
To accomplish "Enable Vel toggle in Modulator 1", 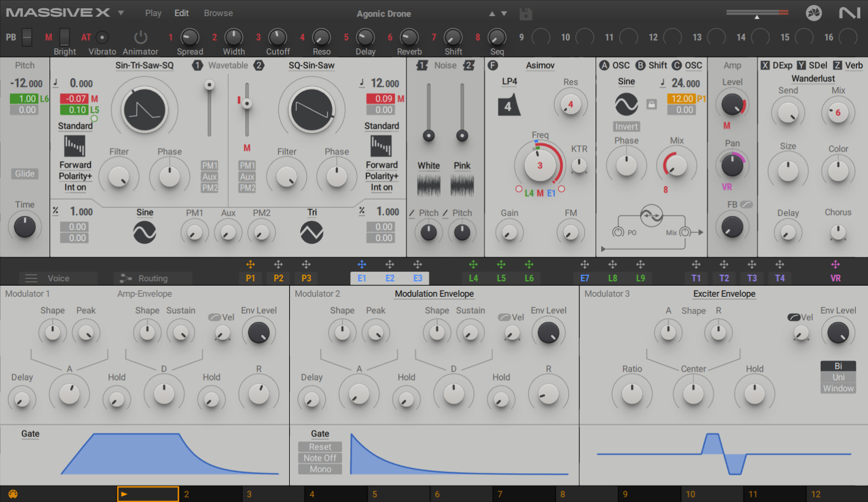I will 215,317.
